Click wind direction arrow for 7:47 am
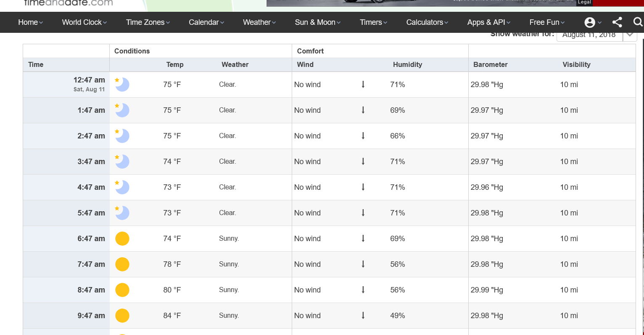The image size is (644, 335). click(363, 264)
